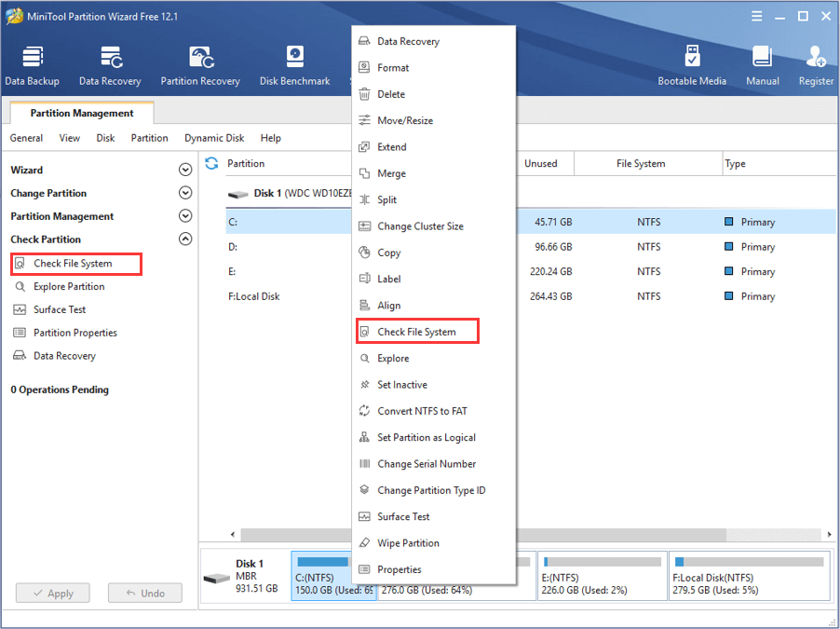
Task: Open Partition Recovery tool
Action: 200,66
